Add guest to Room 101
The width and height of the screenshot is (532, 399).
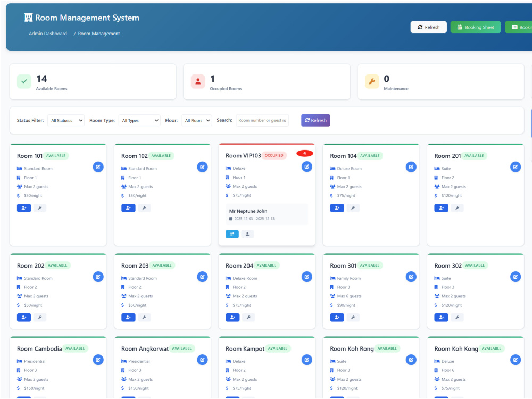coord(24,208)
